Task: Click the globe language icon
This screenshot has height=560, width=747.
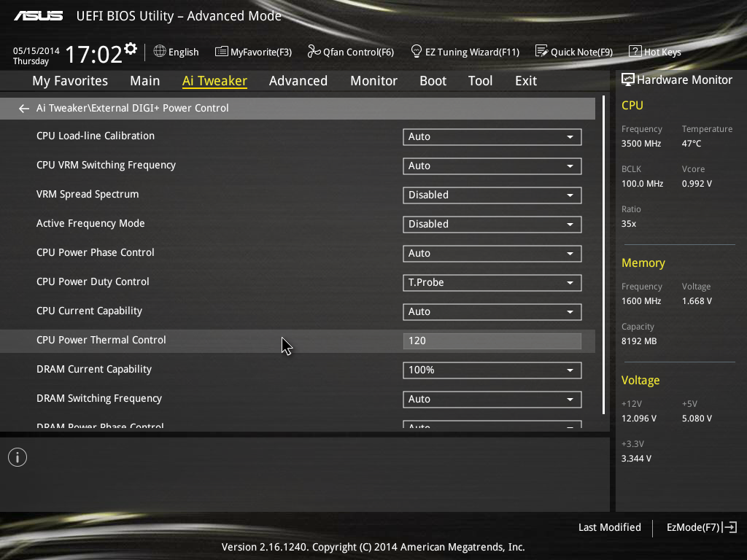Action: 160,51
